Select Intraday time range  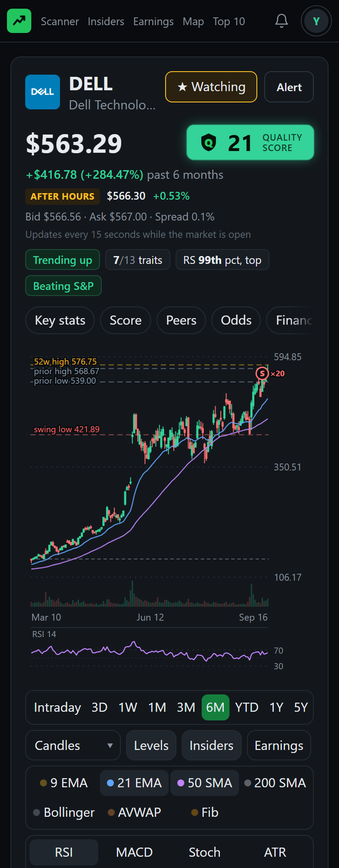click(57, 707)
